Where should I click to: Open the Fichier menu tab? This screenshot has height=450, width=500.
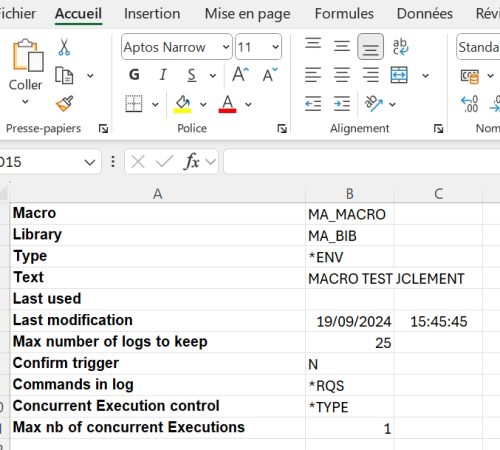17,14
